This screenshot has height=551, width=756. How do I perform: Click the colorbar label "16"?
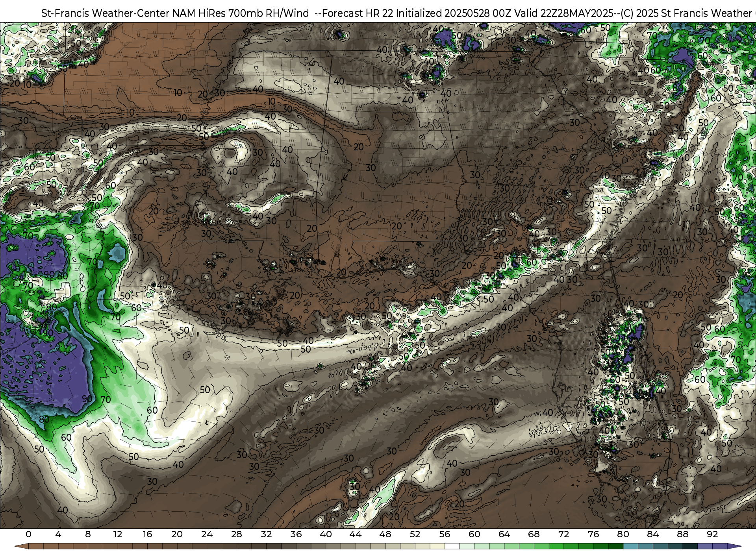pos(147,534)
